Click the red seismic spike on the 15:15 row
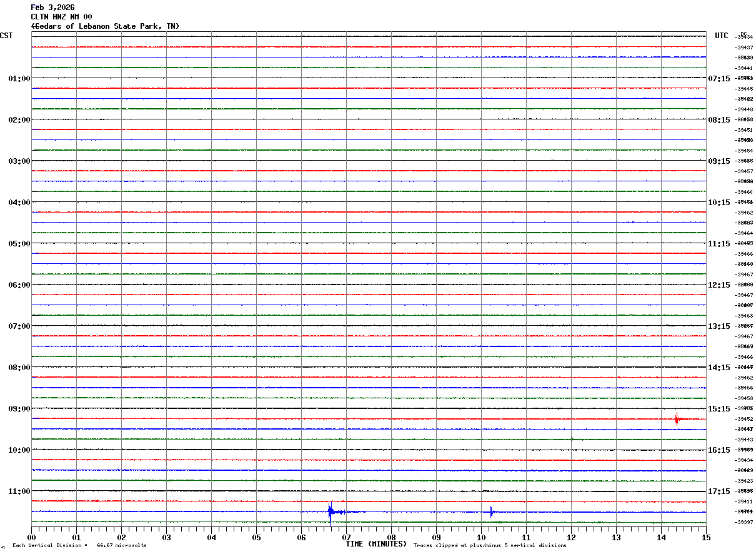Image resolution: width=756 pixels, height=554 pixels. tap(677, 419)
